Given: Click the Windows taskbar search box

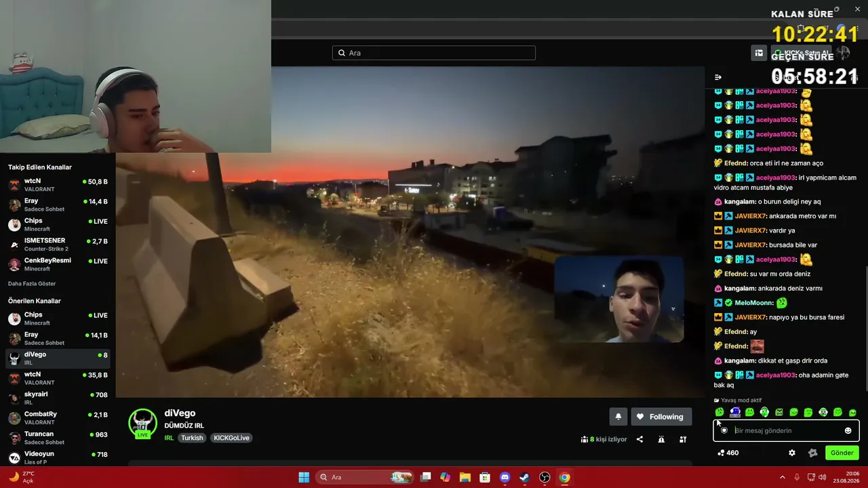Looking at the screenshot, I should [x=365, y=477].
